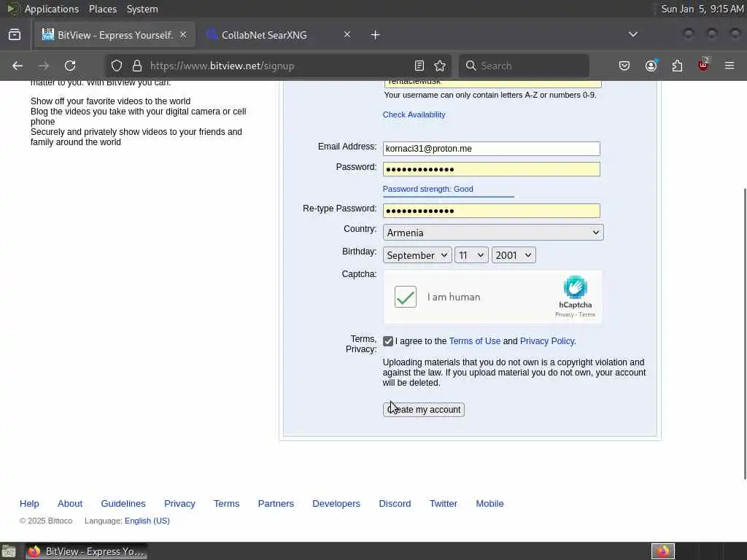Click Check Availability link
Viewport: 747px width, 560px height.
[x=414, y=114]
